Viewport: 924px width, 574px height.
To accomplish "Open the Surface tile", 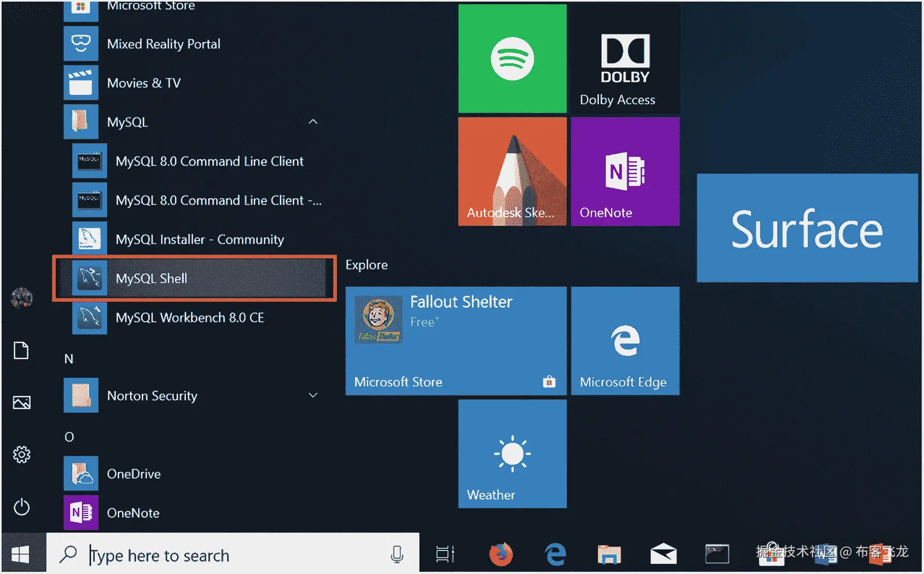I will [x=807, y=228].
